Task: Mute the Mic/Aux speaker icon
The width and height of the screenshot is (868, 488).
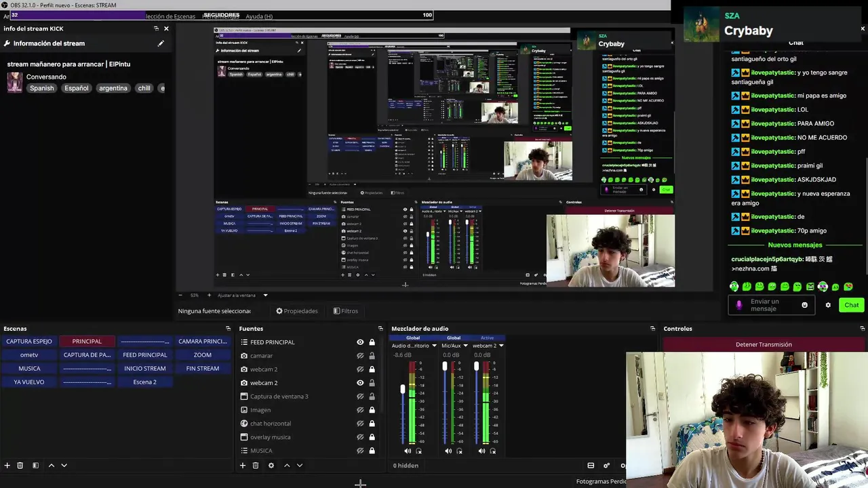Action: 448,451
